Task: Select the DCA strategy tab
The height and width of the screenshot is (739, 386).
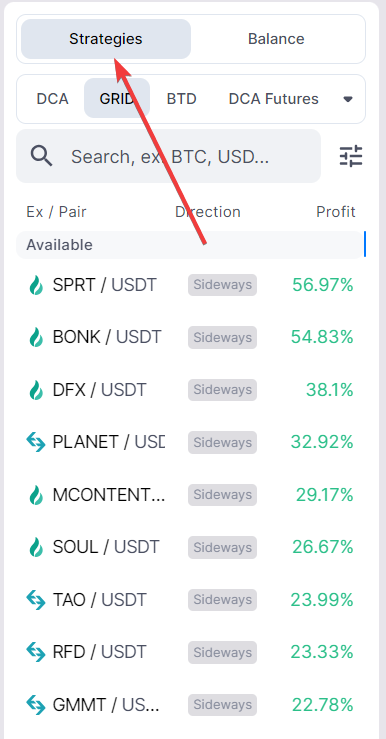Action: (52, 99)
